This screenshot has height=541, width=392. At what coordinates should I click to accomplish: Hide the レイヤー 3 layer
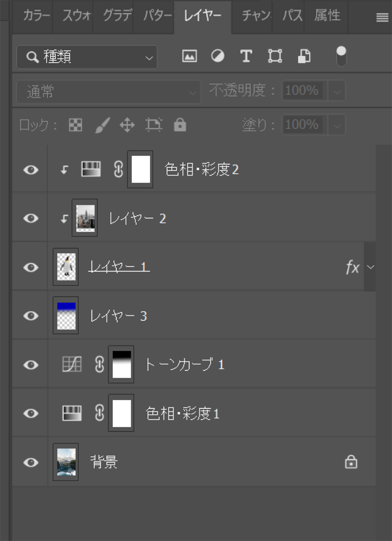(x=30, y=316)
